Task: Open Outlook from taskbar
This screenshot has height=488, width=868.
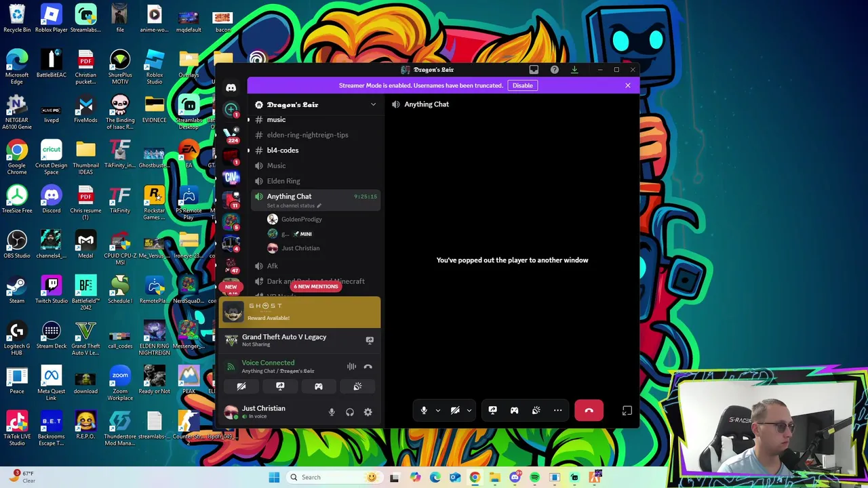Action: click(455, 477)
